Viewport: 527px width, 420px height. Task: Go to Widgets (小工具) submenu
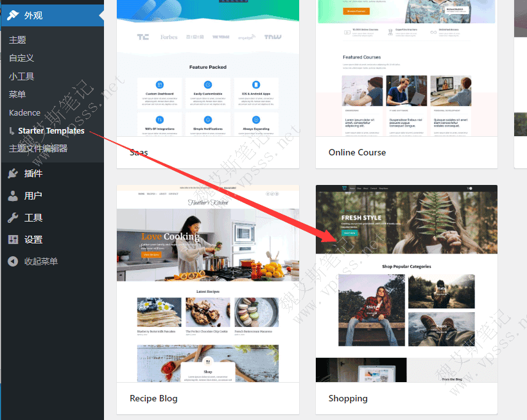pyautogui.click(x=21, y=76)
